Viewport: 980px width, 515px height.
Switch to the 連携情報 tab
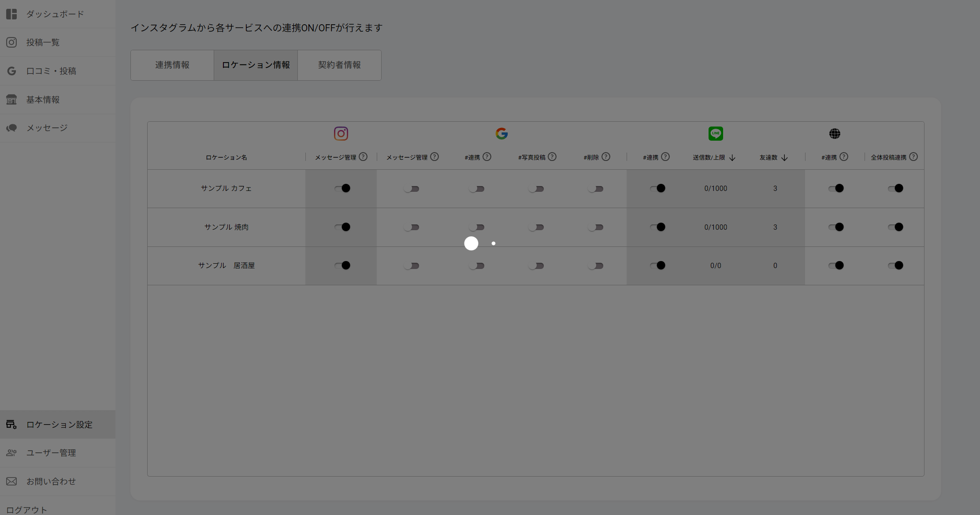pyautogui.click(x=172, y=65)
